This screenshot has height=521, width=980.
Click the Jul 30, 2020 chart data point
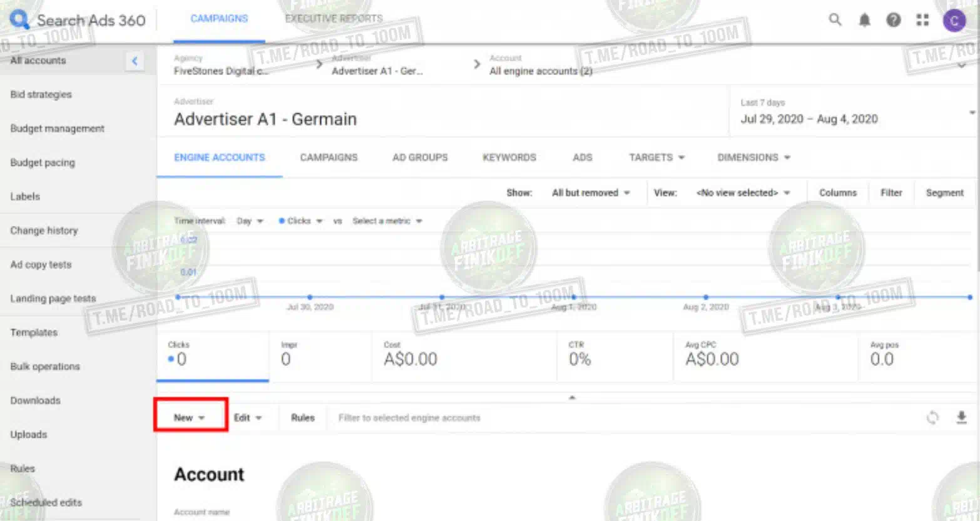pos(310,297)
